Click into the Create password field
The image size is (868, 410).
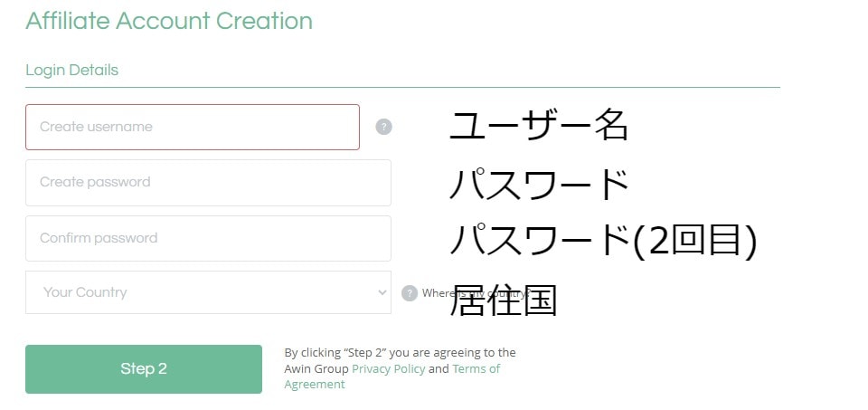coord(208,183)
